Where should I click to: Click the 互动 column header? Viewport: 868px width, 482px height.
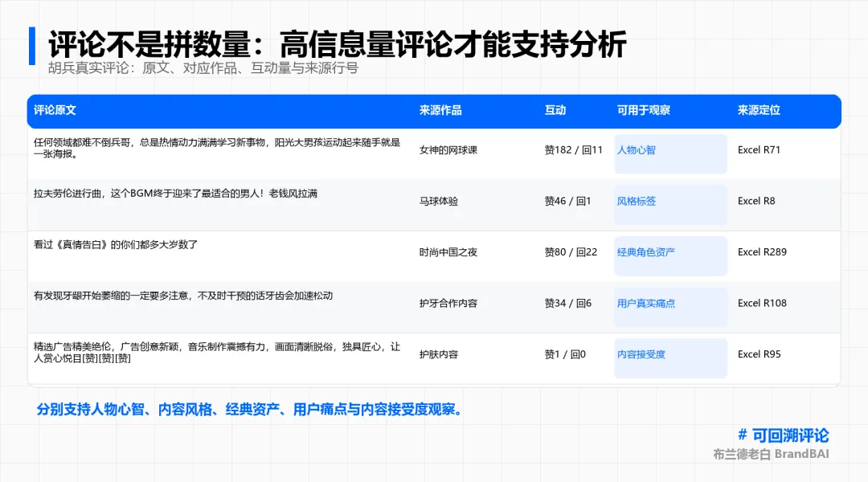[x=555, y=110]
